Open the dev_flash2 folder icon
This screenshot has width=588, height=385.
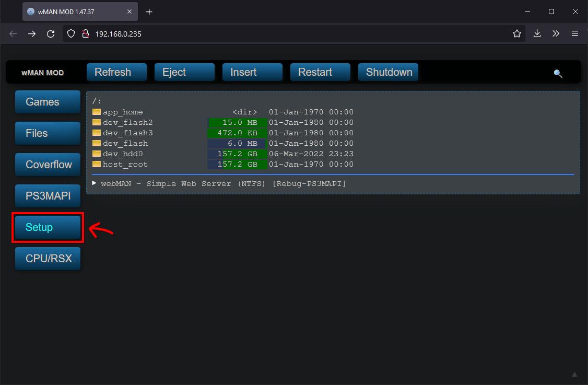point(97,122)
